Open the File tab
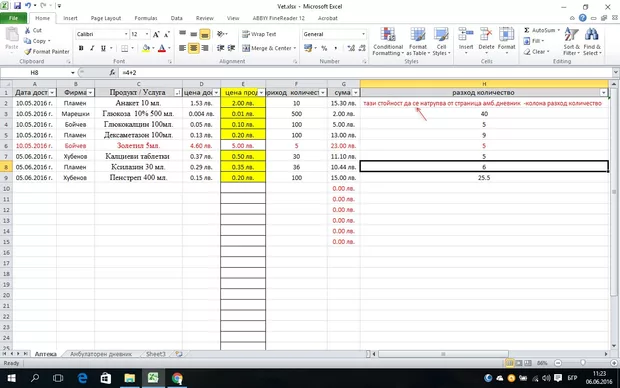 pyautogui.click(x=13, y=18)
